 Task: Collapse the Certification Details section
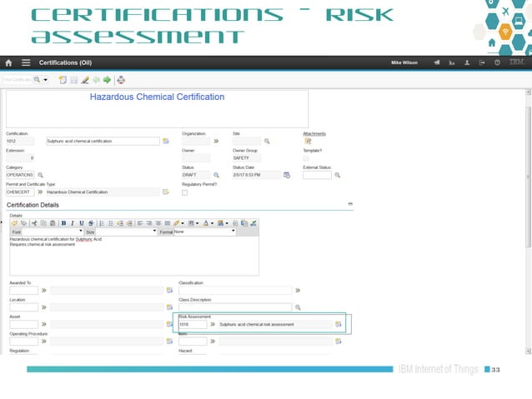coord(350,204)
